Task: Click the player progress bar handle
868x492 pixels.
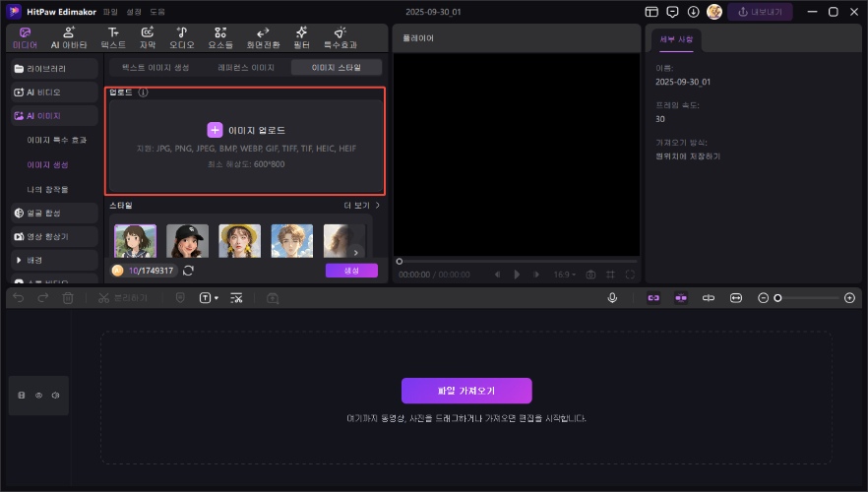Action: click(400, 261)
